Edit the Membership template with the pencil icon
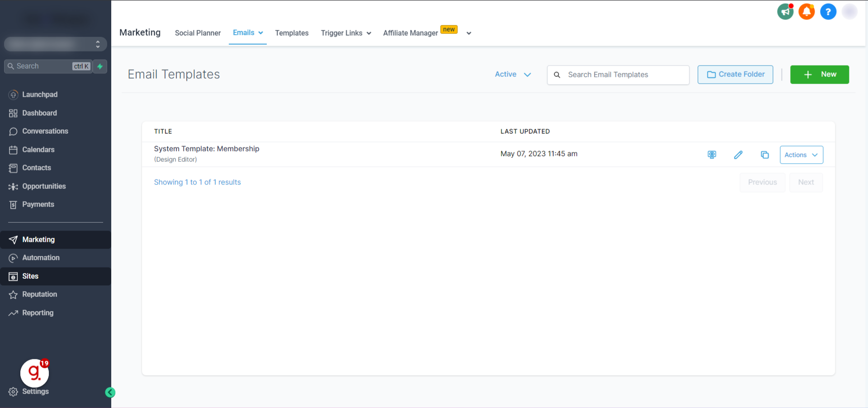Viewport: 868px width, 408px height. [738, 155]
